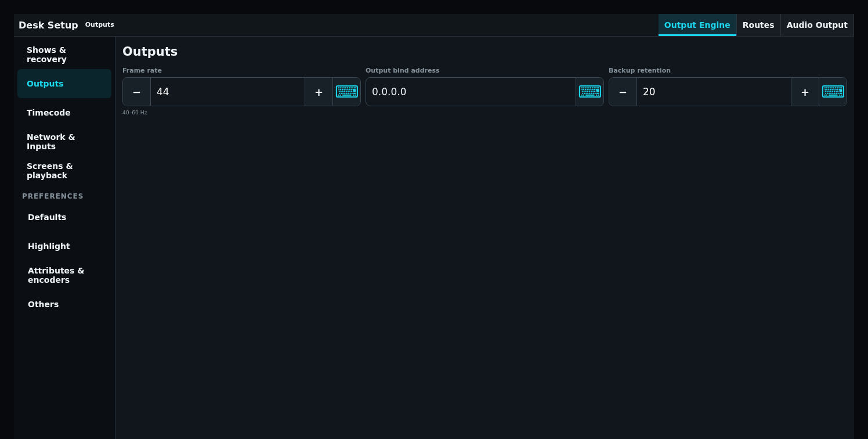868x439 pixels.
Task: Click the Output bind address field
Action: click(x=471, y=92)
